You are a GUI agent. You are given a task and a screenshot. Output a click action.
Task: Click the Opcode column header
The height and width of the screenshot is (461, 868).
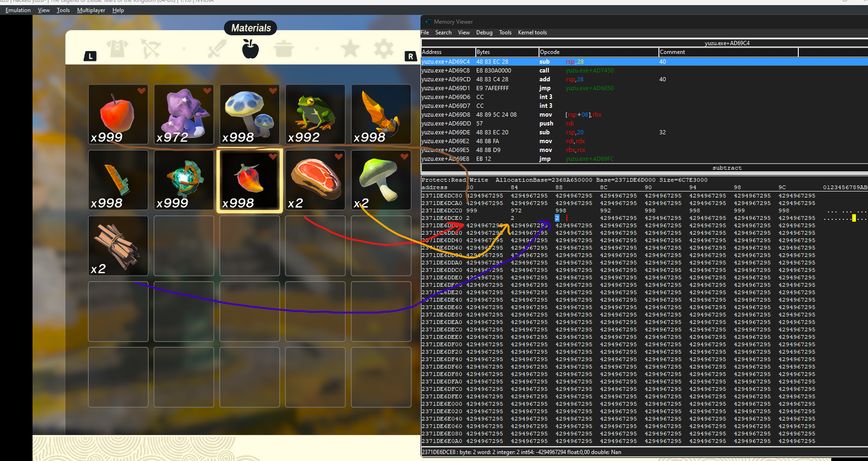tap(598, 52)
